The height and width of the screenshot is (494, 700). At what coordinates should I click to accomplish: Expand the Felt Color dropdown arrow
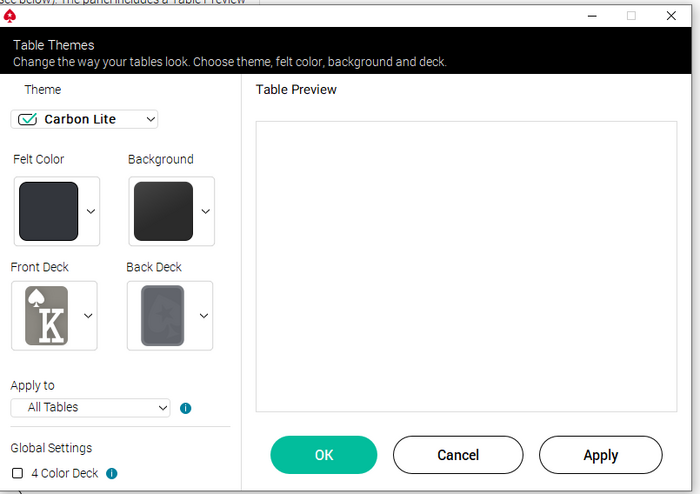pyautogui.click(x=91, y=211)
